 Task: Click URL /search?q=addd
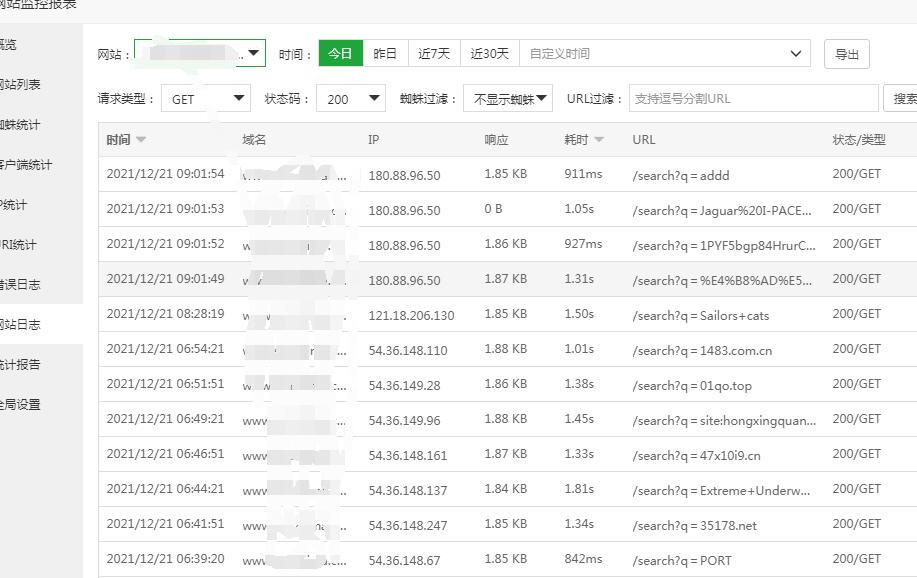click(681, 176)
